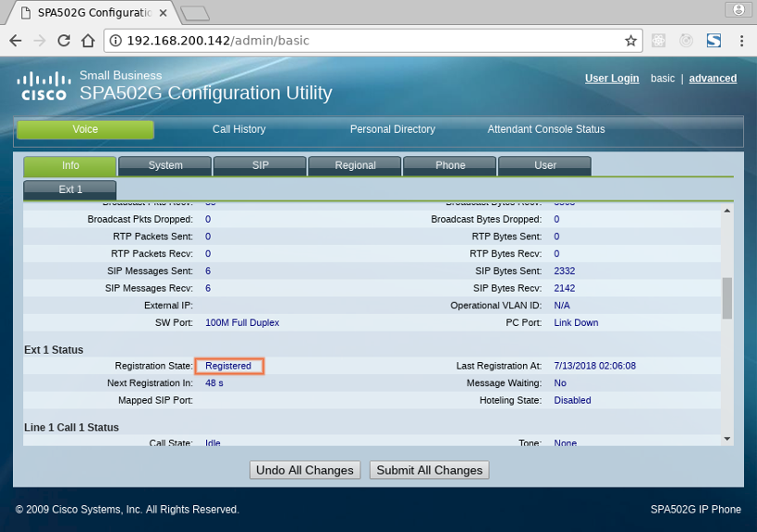Switch to the Regional sub-tab

(x=355, y=165)
